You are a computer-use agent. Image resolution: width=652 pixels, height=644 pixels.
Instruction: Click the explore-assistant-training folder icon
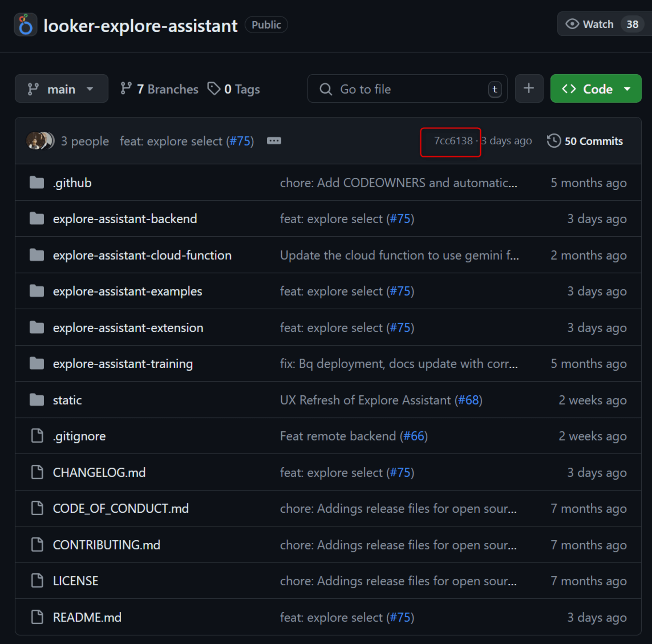37,364
